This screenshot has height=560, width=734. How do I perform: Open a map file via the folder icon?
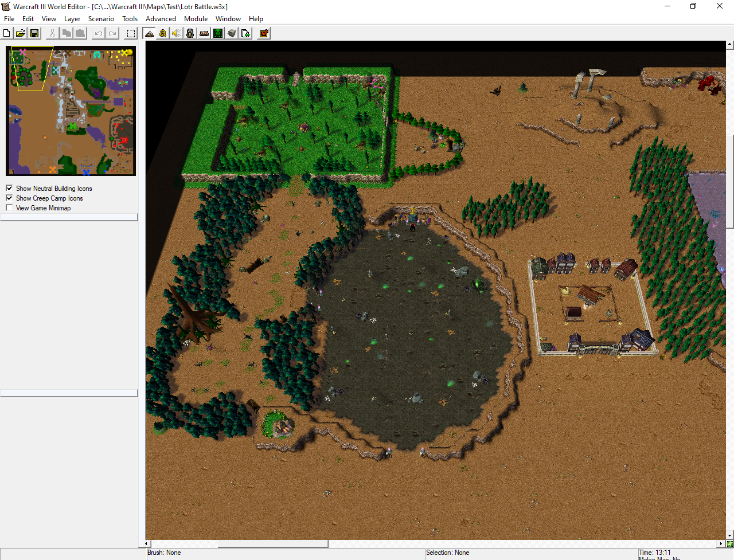point(21,33)
